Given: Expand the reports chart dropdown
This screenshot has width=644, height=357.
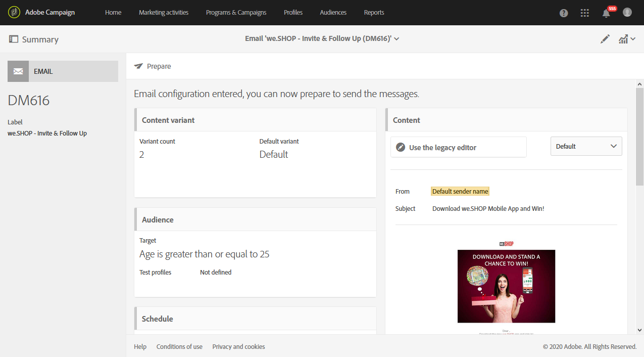Looking at the screenshot, I should pos(627,39).
